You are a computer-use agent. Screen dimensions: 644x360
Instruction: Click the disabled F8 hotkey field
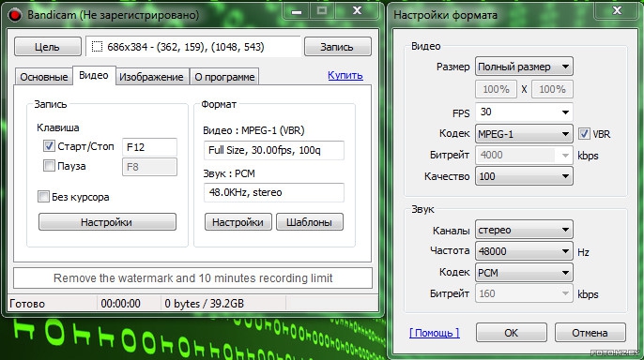coord(149,167)
